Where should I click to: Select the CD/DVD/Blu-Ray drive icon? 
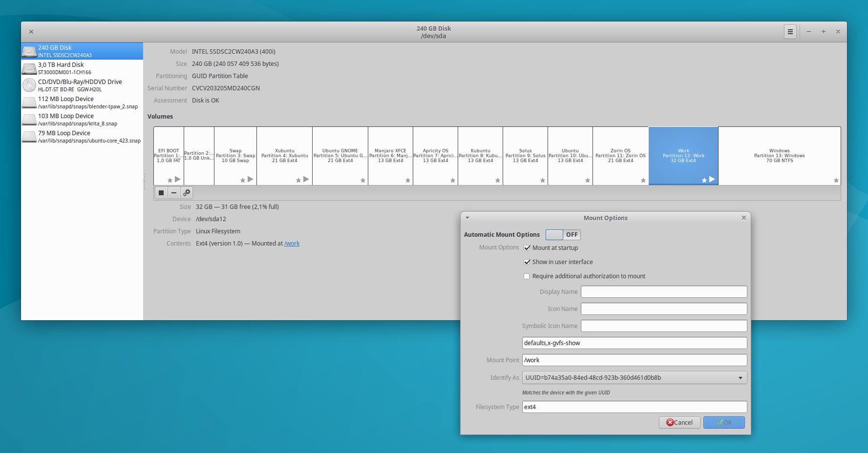(x=29, y=85)
